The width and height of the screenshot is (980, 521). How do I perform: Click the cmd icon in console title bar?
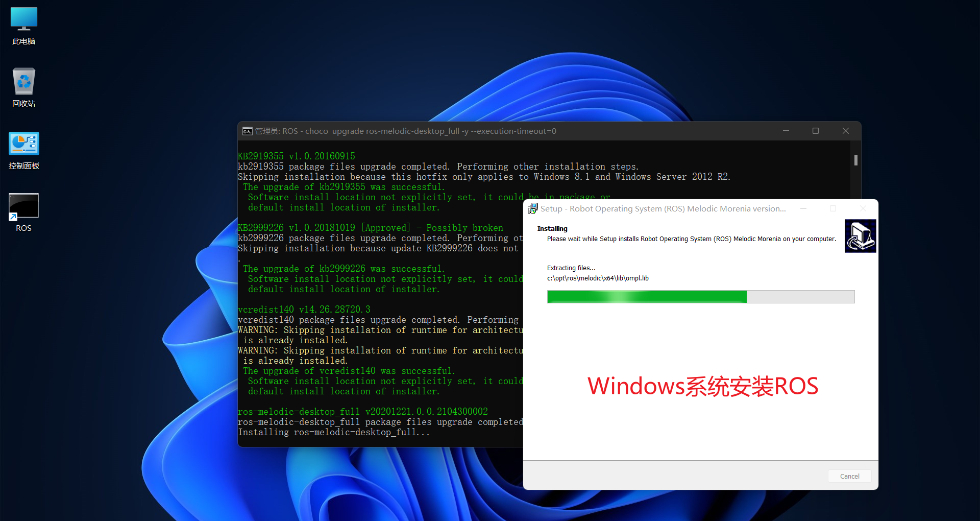[247, 131]
